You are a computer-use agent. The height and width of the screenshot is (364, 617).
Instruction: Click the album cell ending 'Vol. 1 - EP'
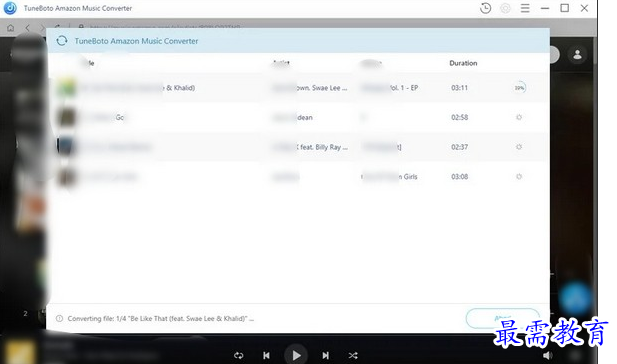[390, 88]
